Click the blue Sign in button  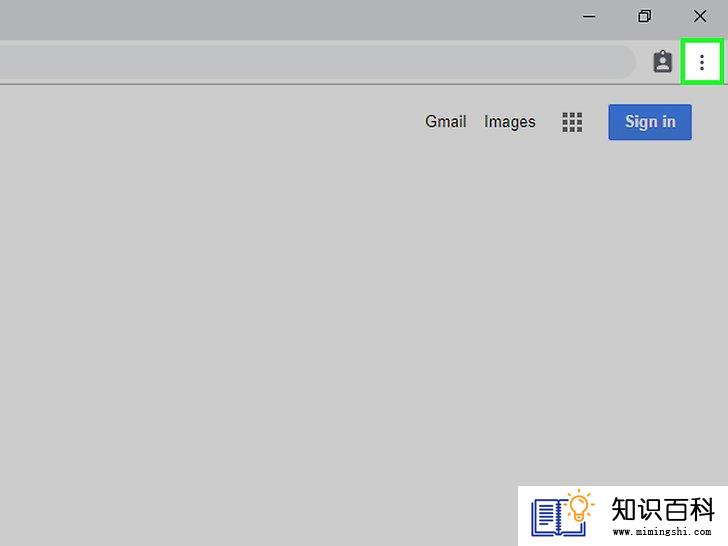pos(650,122)
